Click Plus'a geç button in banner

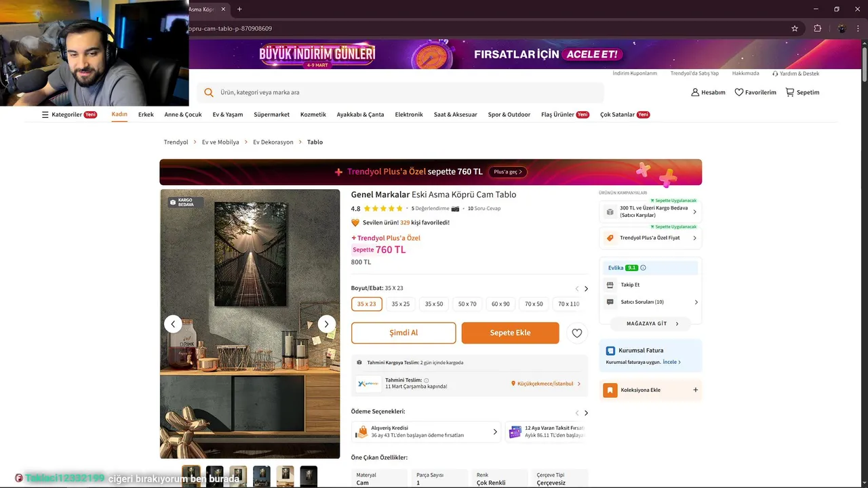coord(508,172)
